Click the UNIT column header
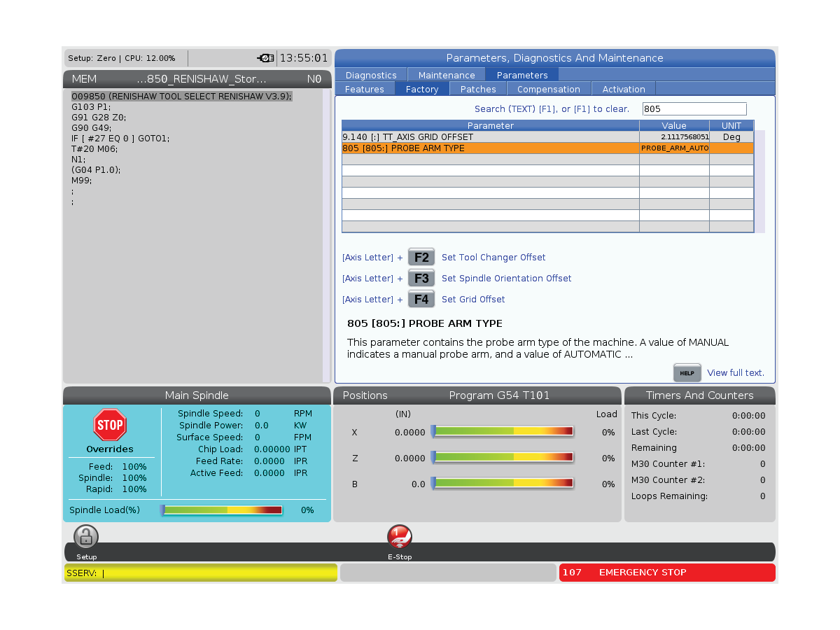840x630 pixels. coord(731,126)
